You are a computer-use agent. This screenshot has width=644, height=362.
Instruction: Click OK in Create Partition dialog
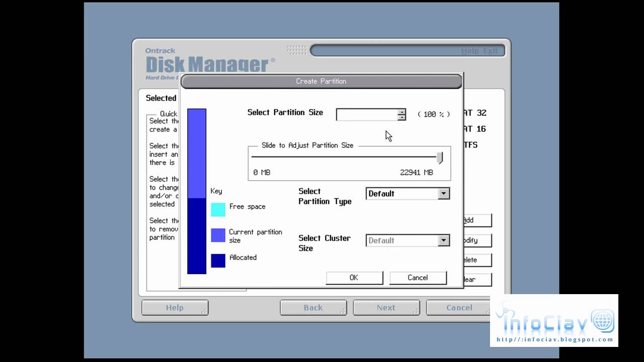[x=354, y=278]
